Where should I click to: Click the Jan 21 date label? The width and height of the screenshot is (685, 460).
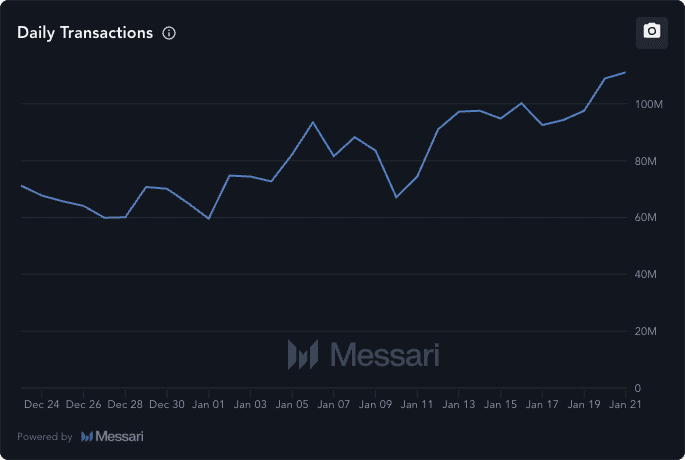click(625, 405)
